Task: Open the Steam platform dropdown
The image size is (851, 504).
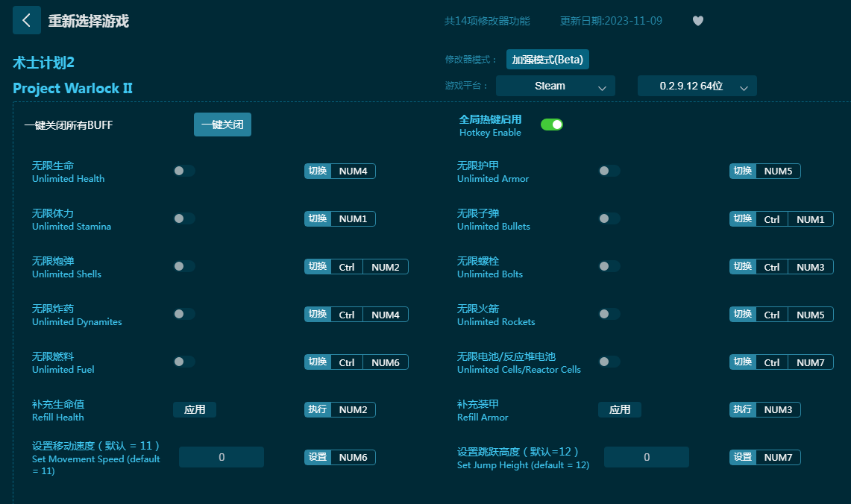Action: pyautogui.click(x=555, y=86)
